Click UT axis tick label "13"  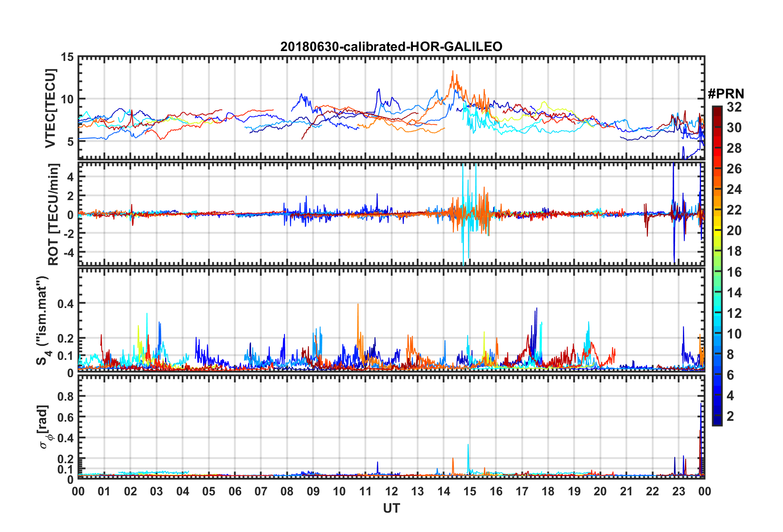(x=417, y=491)
